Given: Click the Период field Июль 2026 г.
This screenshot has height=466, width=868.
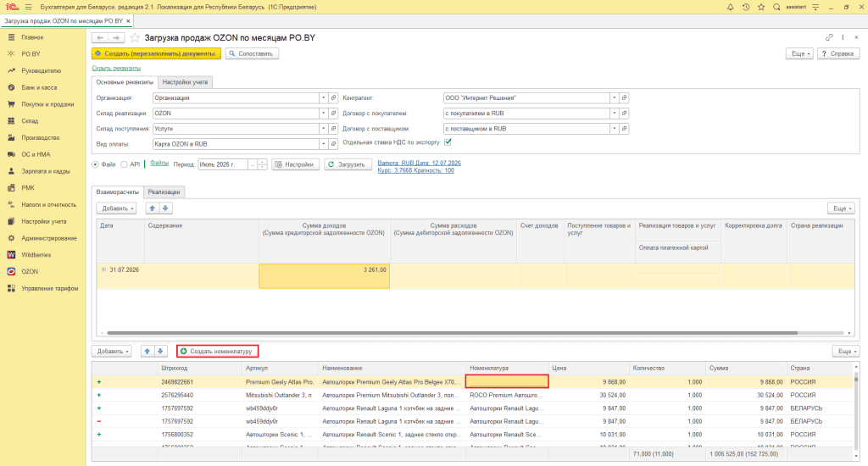Looking at the screenshot, I should pos(223,164).
